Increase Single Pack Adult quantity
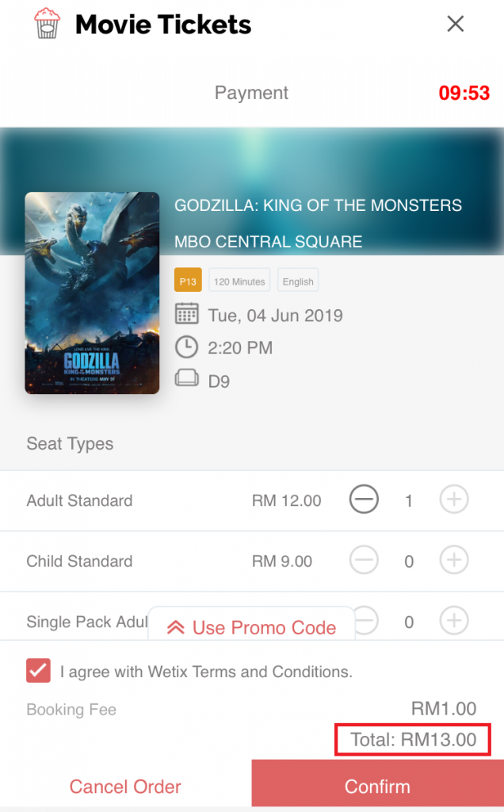The image size is (504, 812). 454,621
